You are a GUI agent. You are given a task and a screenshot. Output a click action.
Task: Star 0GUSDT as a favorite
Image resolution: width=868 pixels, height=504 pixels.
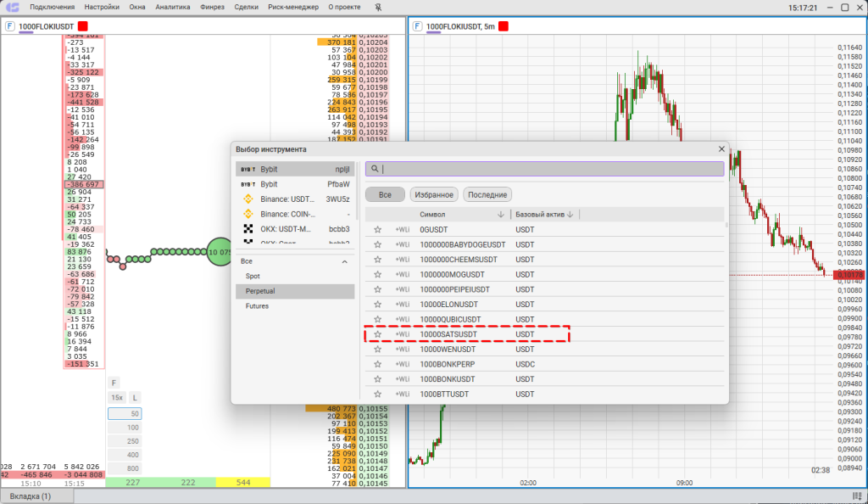pos(378,229)
